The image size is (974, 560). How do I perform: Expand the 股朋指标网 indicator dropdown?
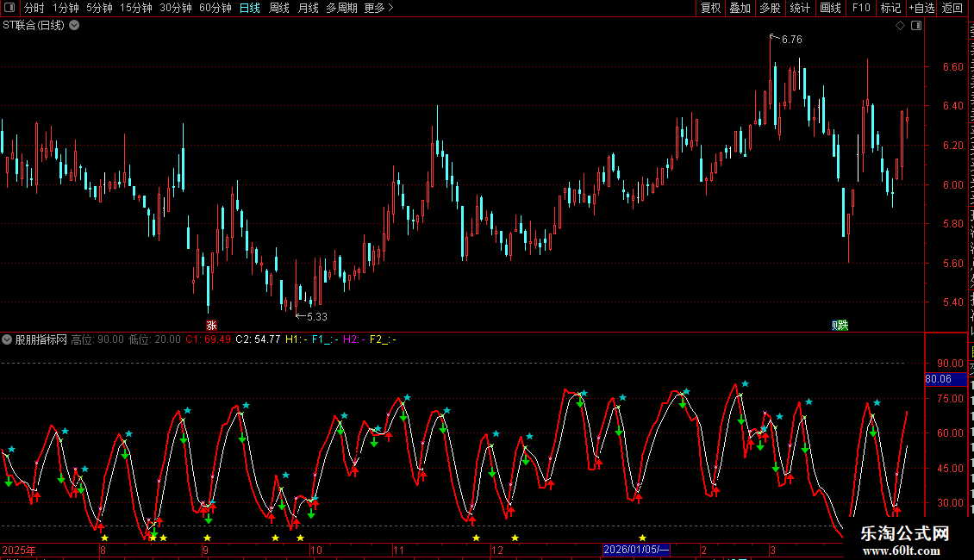(x=7, y=339)
